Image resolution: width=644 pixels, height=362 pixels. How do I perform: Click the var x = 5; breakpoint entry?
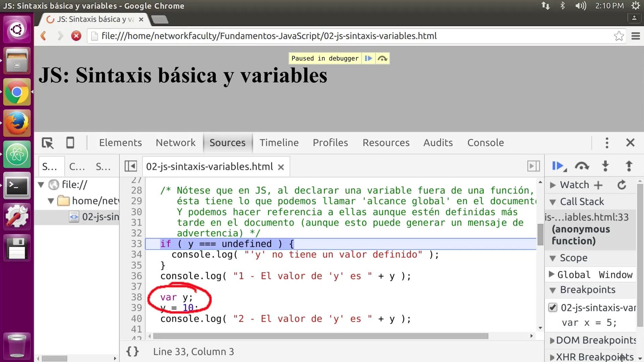coord(589,323)
